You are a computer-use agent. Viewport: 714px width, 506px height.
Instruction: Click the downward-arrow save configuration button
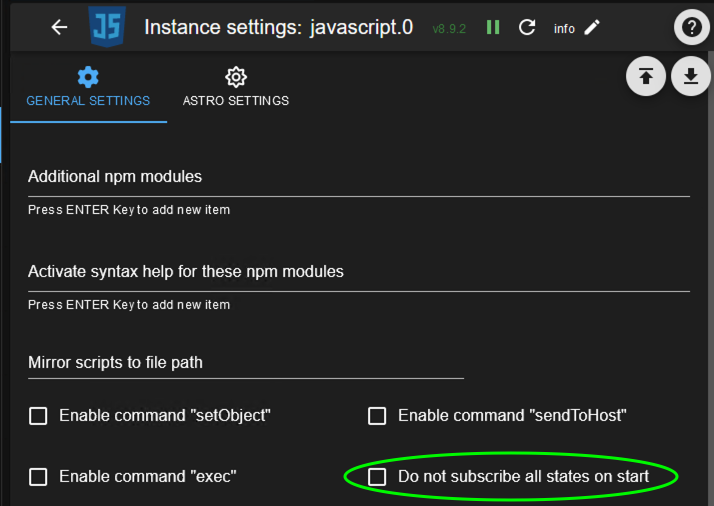point(690,77)
